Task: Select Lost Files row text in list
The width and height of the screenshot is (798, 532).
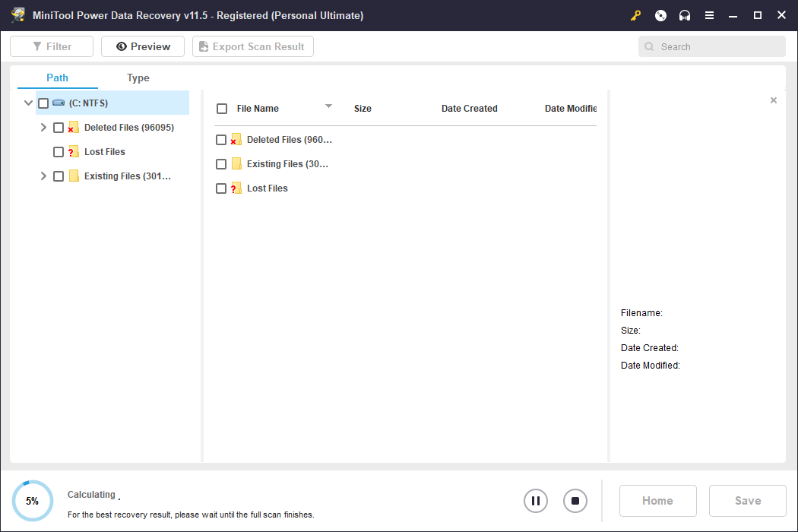Action: (x=268, y=188)
